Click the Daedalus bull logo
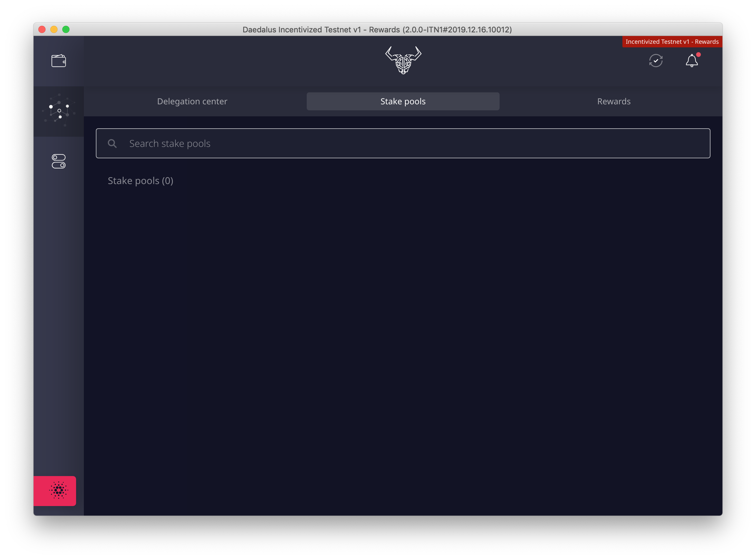This screenshot has width=756, height=560. [403, 60]
